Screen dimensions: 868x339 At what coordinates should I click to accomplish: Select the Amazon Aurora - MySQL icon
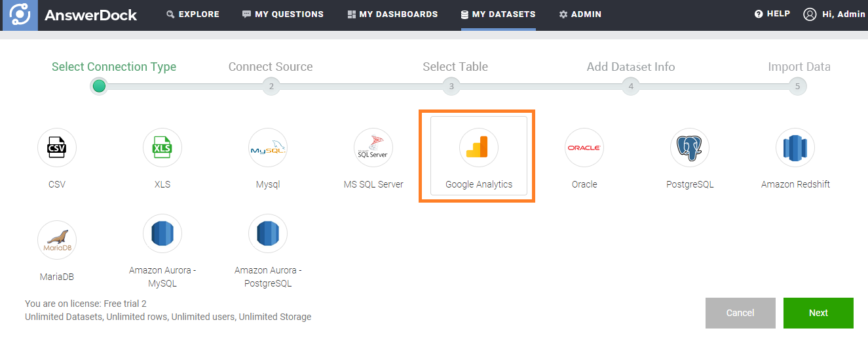(162, 233)
